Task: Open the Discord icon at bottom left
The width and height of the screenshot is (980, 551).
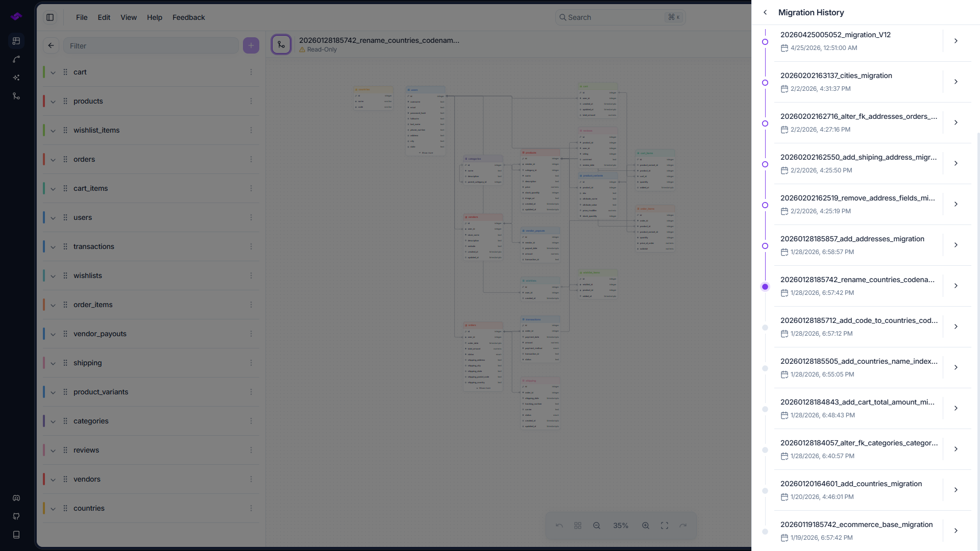Action: coord(16,498)
